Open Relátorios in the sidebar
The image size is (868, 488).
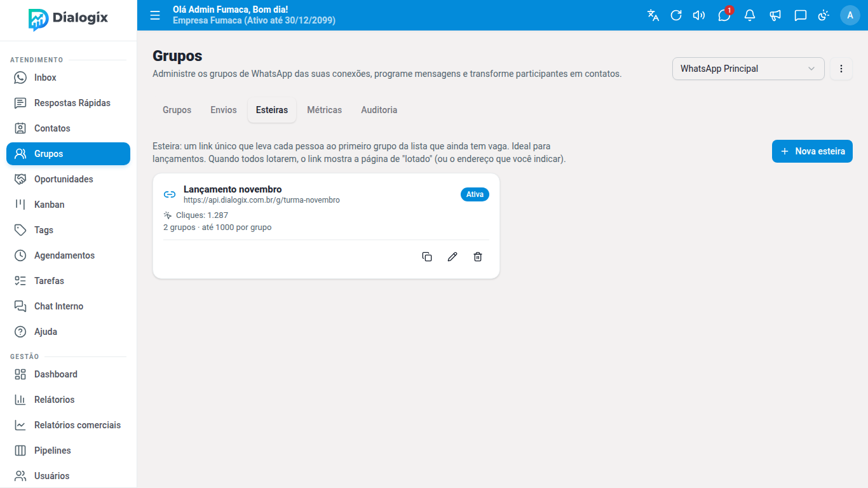69,400
